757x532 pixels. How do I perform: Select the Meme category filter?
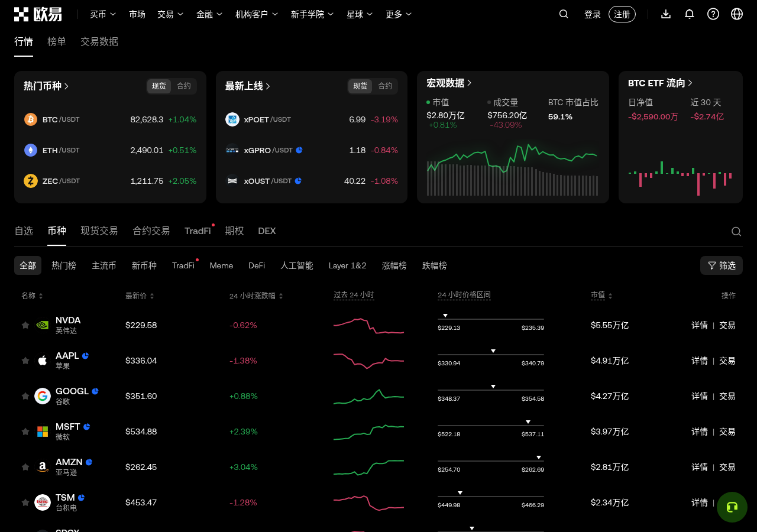coord(221,265)
